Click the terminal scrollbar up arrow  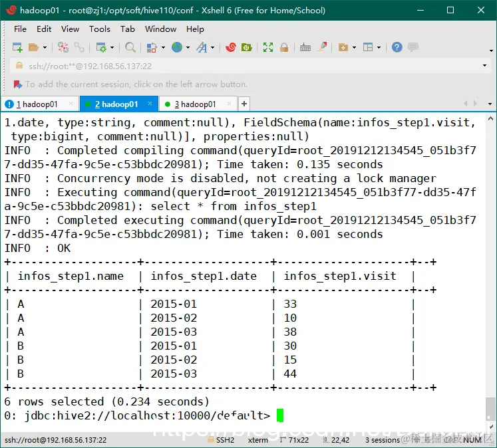coord(490,119)
